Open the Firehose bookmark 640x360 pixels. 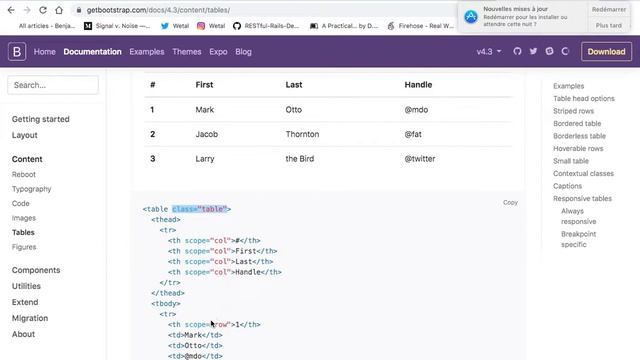pos(420,26)
